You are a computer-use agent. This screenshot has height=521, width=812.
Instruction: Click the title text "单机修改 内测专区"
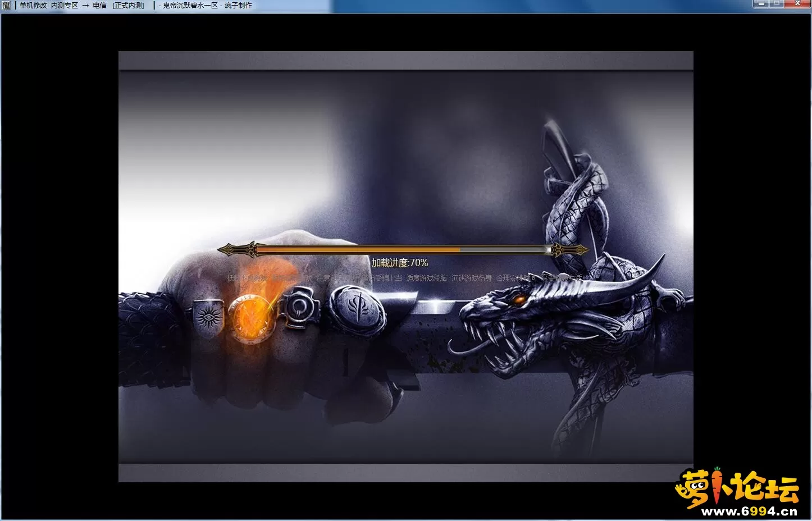49,5
